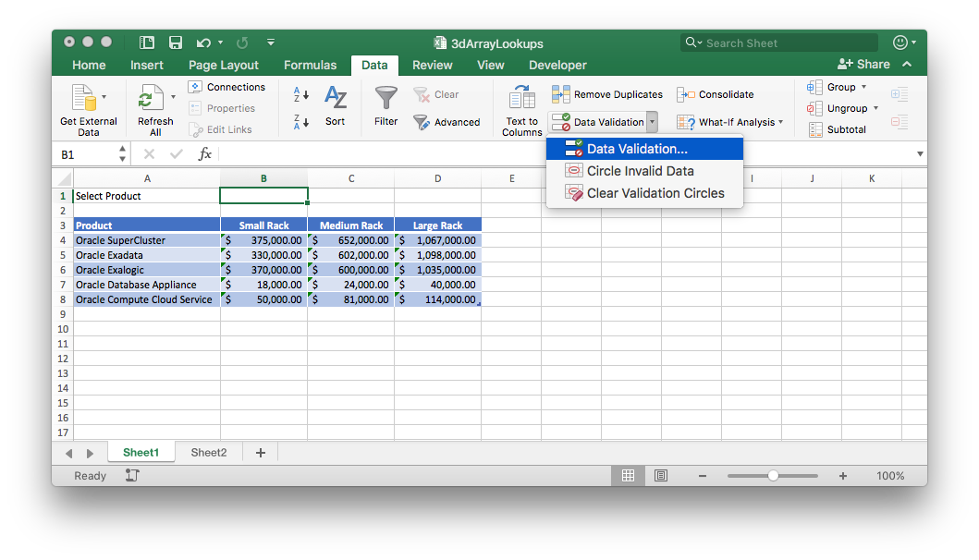Go to the previous sheet arrow
979x560 pixels.
click(x=68, y=453)
